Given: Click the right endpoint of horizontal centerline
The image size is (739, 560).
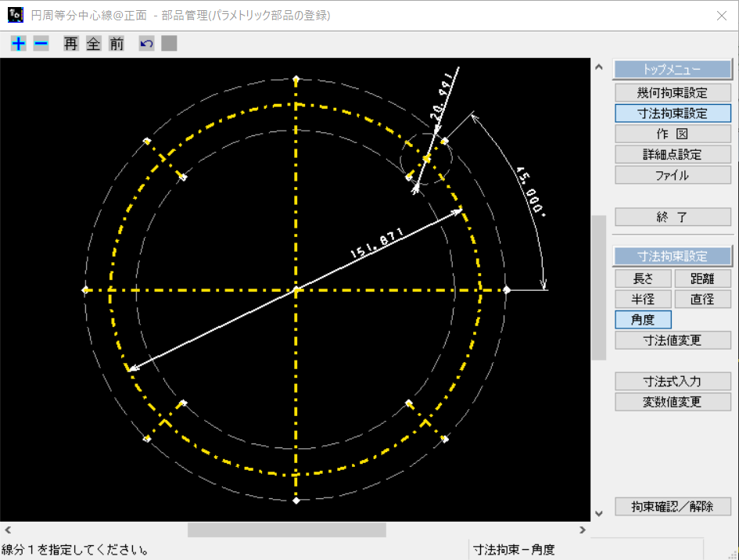Looking at the screenshot, I should coord(507,290).
